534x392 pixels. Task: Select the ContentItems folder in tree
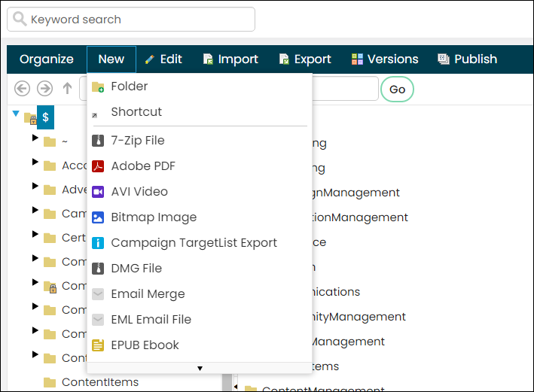click(x=100, y=382)
